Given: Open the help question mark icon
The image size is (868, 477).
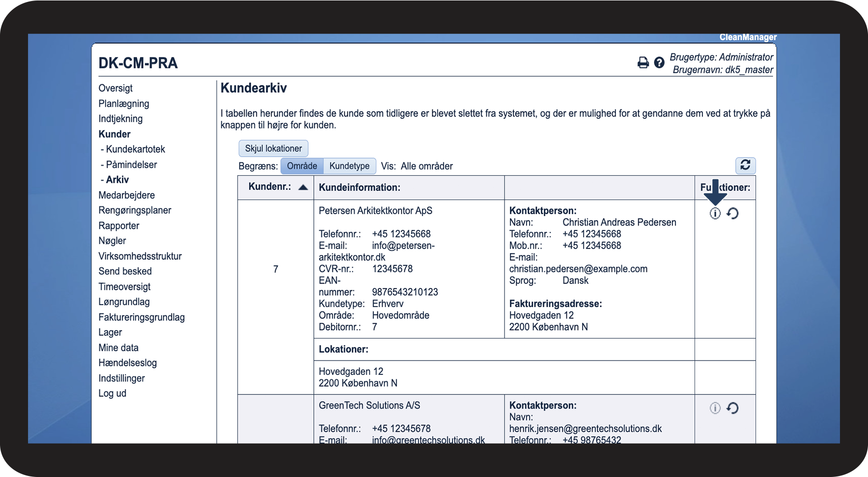Looking at the screenshot, I should coord(659,63).
